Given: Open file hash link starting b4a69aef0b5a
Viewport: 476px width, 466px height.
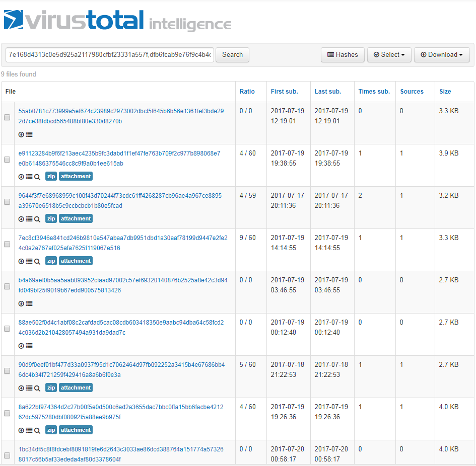Looking at the screenshot, I should tap(123, 285).
